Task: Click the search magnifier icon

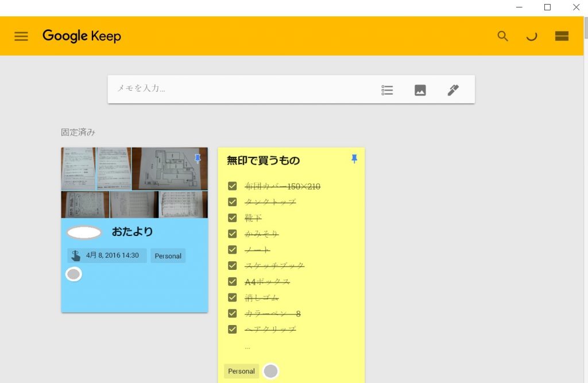Action: coord(503,36)
